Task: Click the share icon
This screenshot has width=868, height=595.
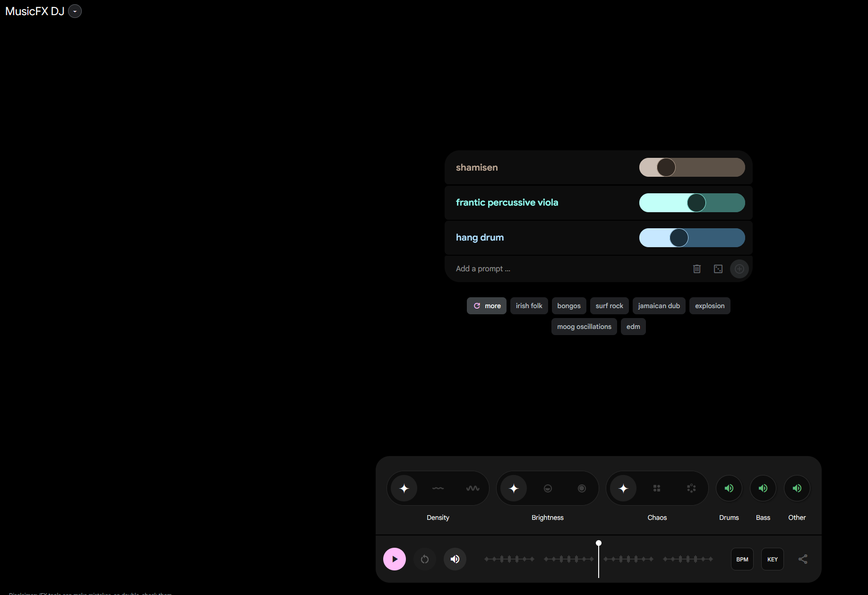Action: pyautogui.click(x=803, y=559)
